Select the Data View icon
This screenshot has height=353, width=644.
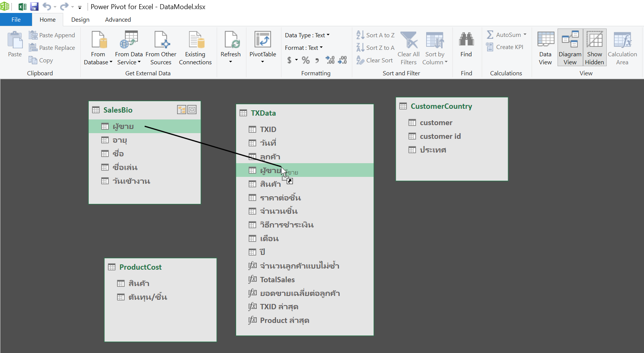pyautogui.click(x=545, y=47)
